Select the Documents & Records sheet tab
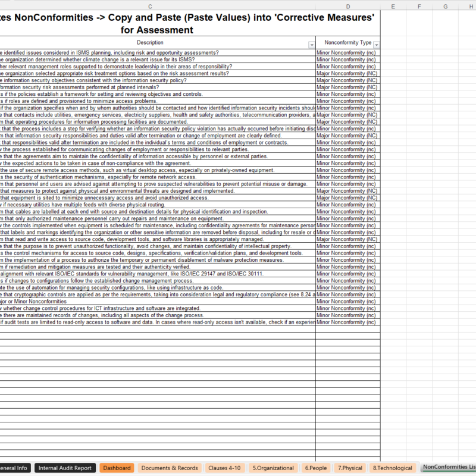 click(170, 468)
